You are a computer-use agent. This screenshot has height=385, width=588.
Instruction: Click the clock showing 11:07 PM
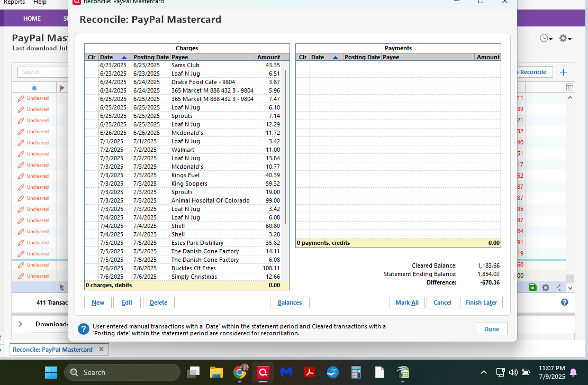tap(551, 368)
